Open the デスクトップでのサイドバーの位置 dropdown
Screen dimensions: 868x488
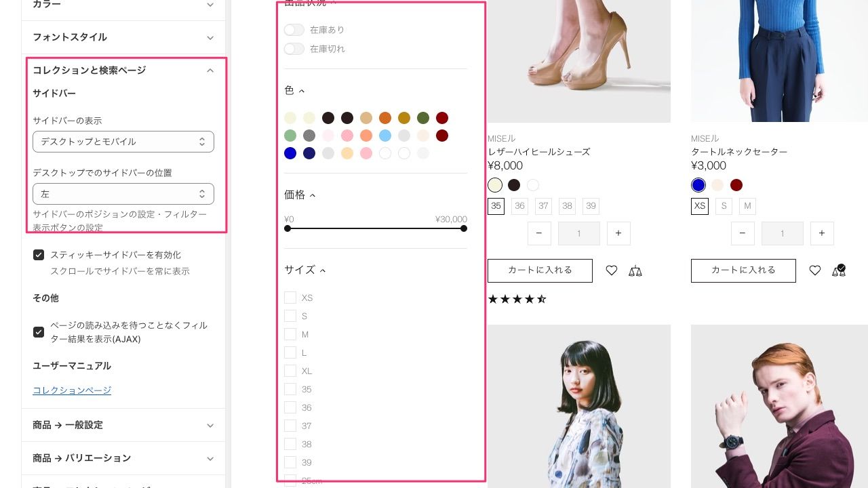click(123, 194)
